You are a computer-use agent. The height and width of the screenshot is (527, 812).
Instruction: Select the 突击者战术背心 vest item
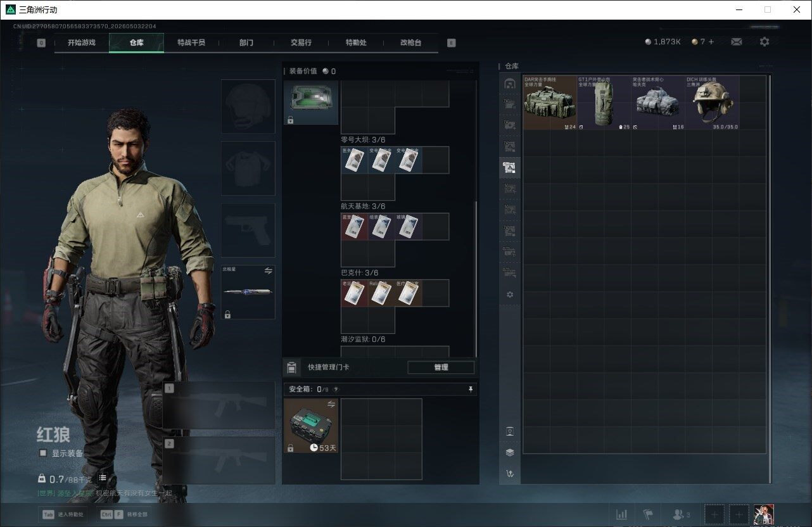[x=658, y=103]
